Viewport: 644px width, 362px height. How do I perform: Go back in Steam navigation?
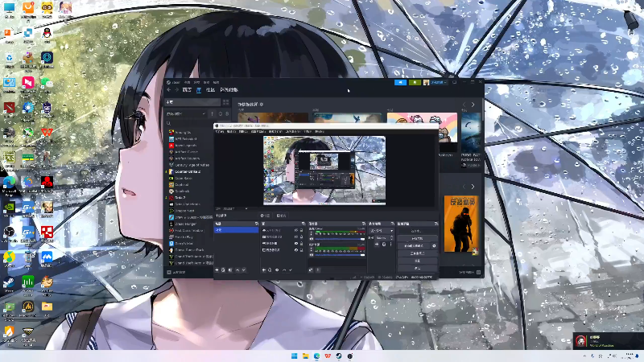pyautogui.click(x=168, y=89)
